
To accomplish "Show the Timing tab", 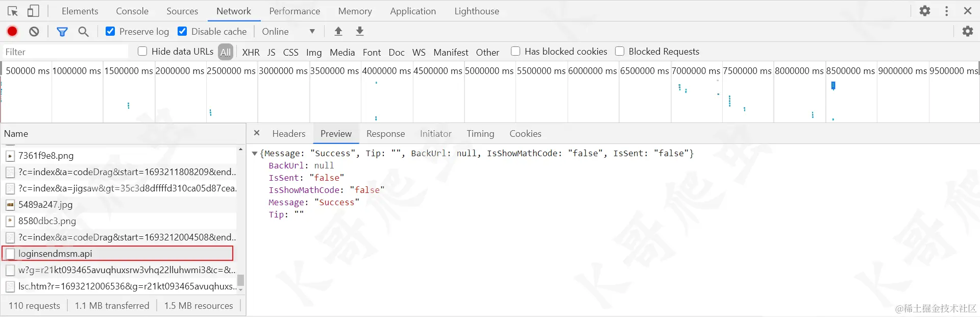I will (x=480, y=134).
